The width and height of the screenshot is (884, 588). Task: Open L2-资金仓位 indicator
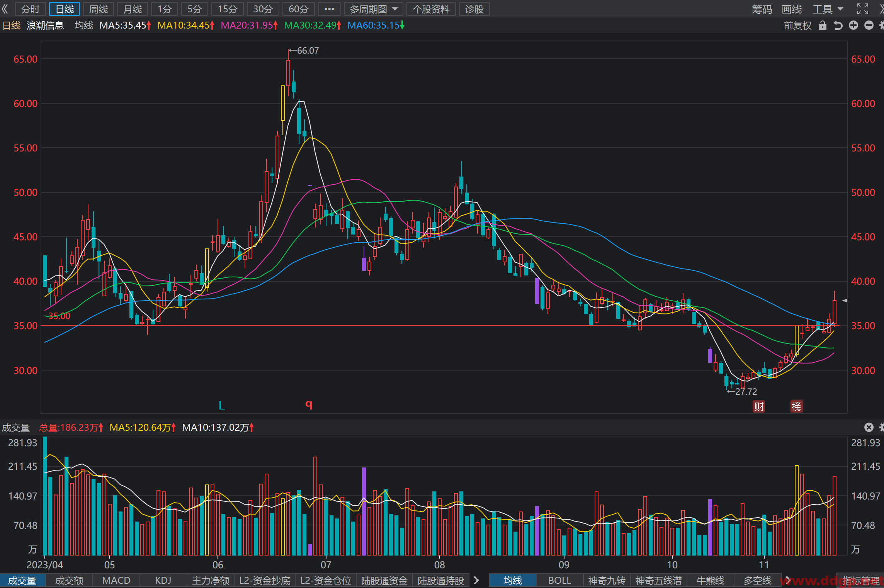coord(326,580)
